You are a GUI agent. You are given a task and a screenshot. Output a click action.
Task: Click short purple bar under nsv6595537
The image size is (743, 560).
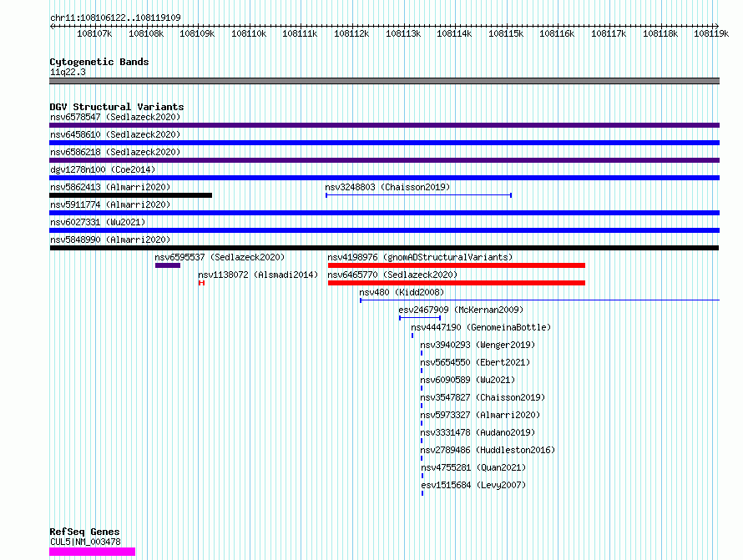[168, 265]
